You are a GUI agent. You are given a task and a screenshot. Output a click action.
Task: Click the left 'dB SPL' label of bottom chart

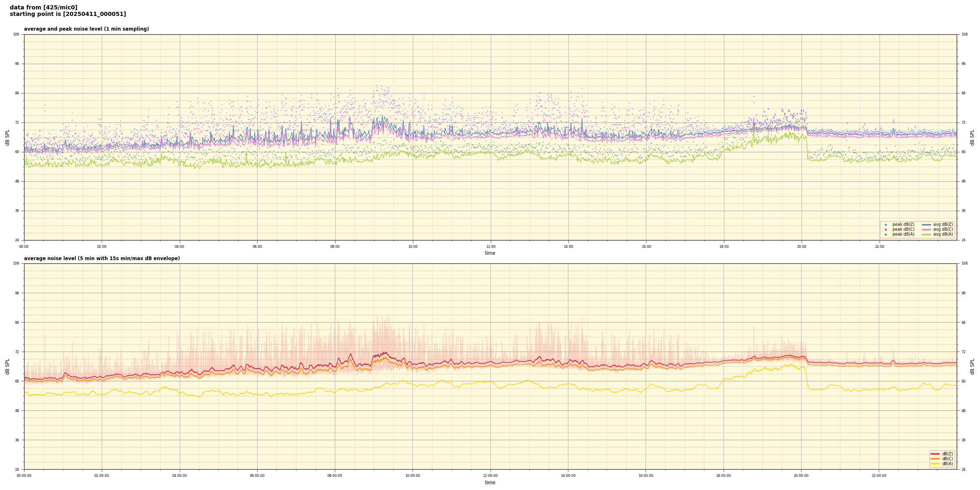click(7, 366)
